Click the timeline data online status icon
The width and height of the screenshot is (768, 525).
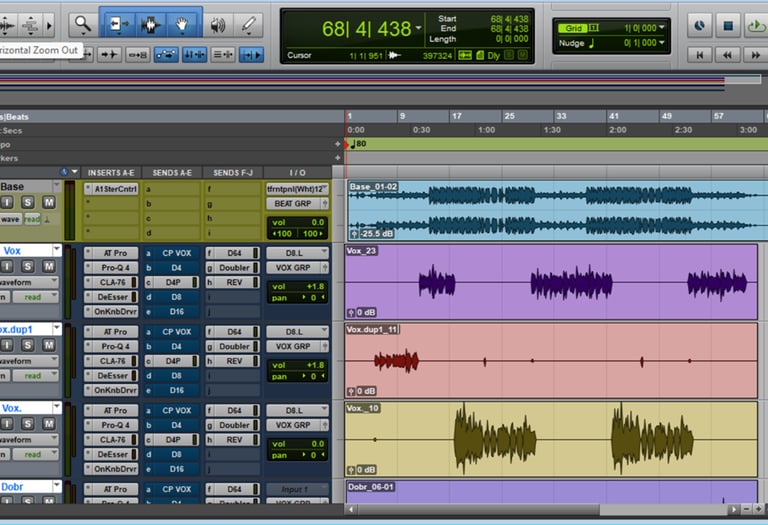point(464,55)
